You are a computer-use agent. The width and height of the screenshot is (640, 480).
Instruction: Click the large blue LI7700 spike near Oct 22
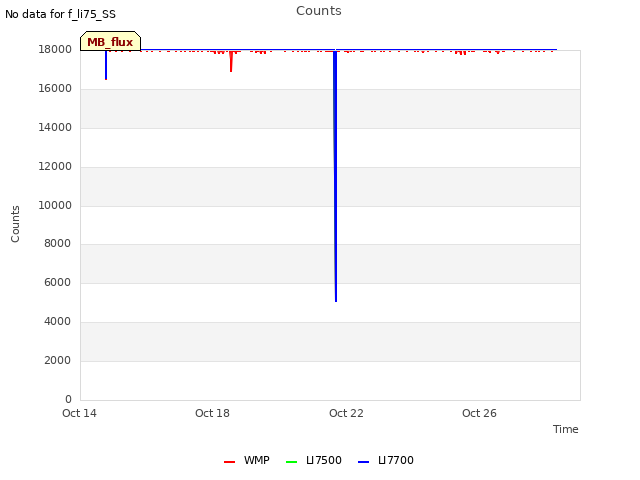pos(335,176)
